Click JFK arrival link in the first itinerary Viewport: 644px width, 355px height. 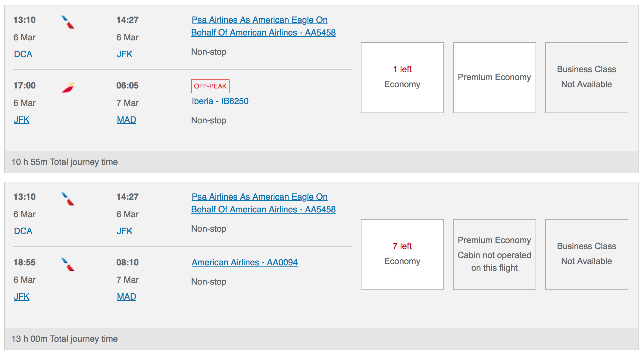coord(125,54)
